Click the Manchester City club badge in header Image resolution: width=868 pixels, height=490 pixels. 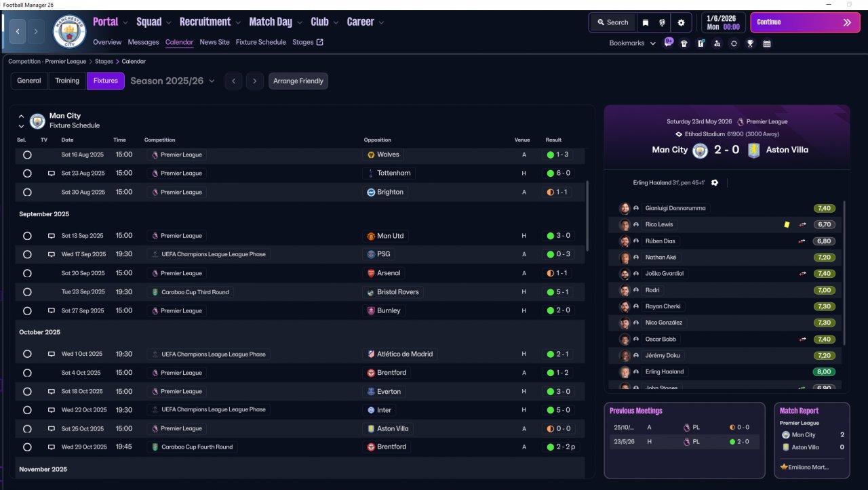pos(69,31)
